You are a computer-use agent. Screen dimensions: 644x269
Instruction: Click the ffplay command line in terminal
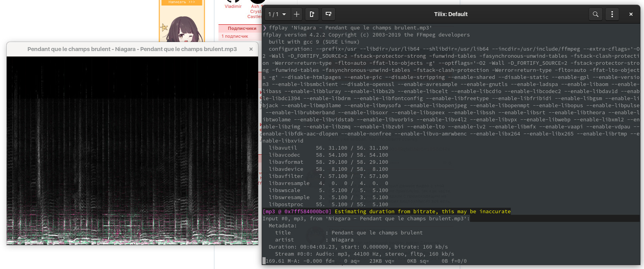[347, 28]
